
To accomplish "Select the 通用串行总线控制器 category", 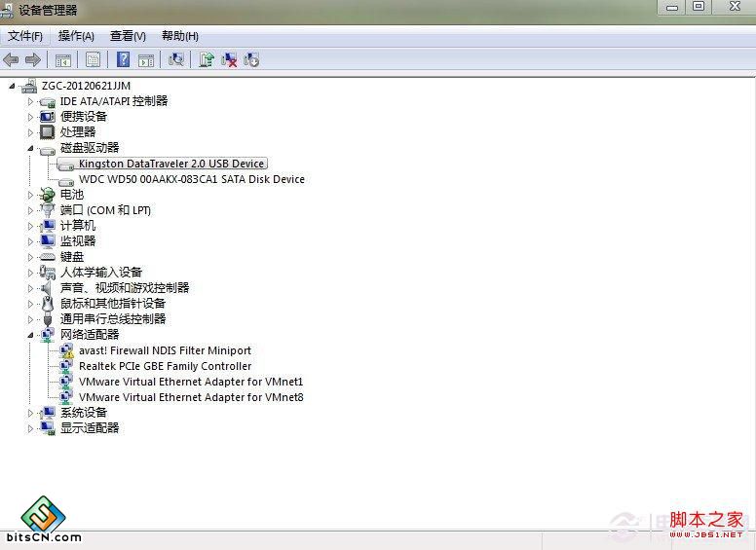I will pos(113,319).
